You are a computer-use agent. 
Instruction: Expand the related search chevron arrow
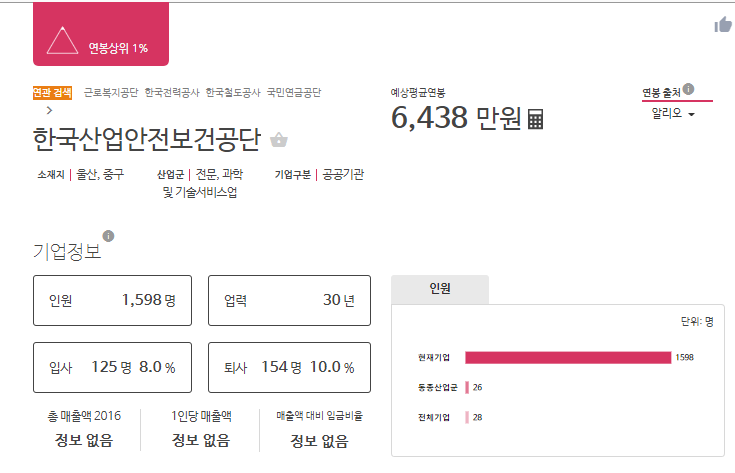[50, 110]
